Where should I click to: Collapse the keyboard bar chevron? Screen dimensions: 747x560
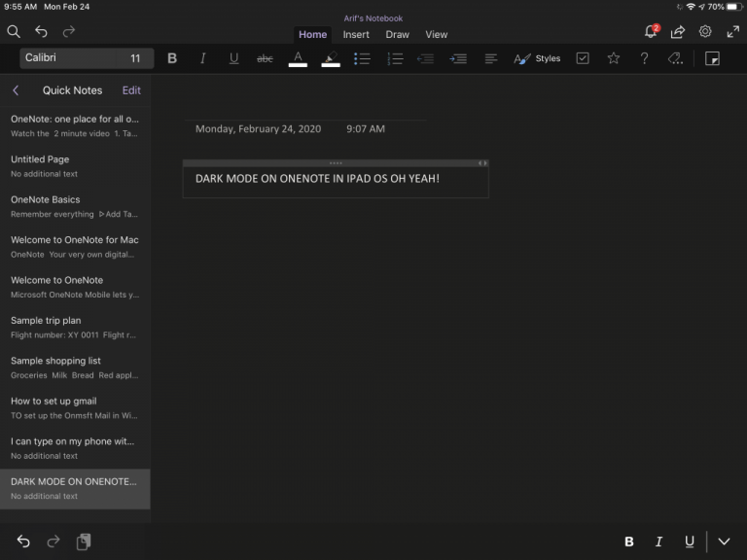click(724, 542)
